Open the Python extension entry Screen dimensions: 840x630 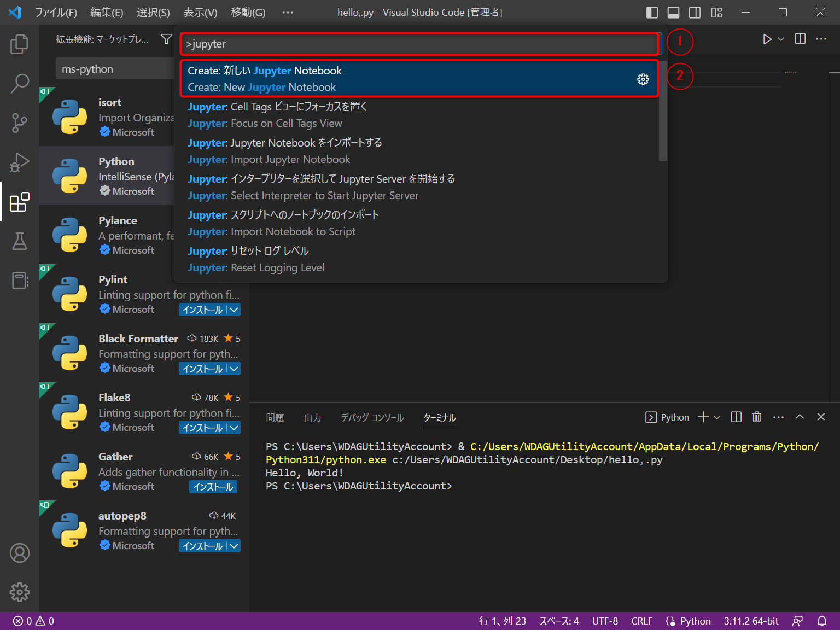coord(107,176)
